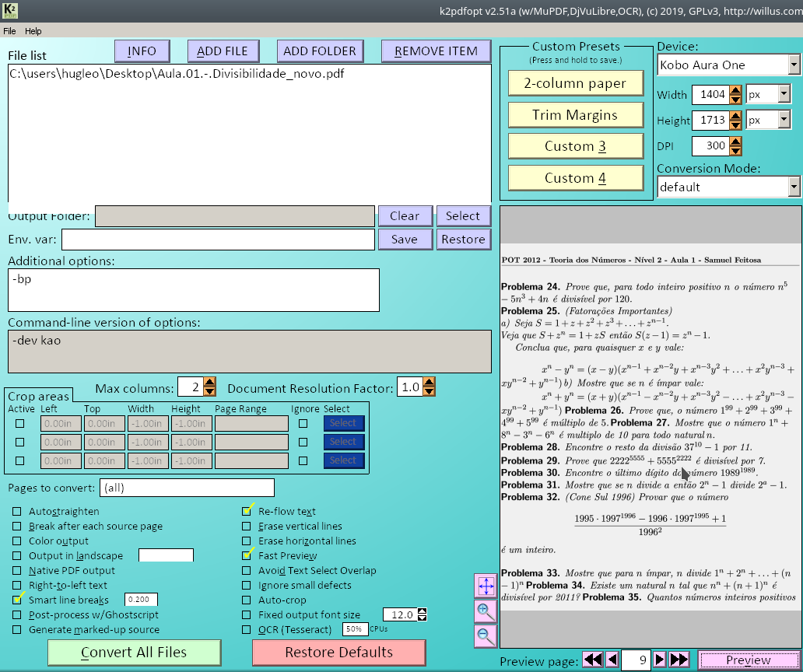803x672 pixels.
Task: Click the Pages to convert input field
Action: click(186, 488)
